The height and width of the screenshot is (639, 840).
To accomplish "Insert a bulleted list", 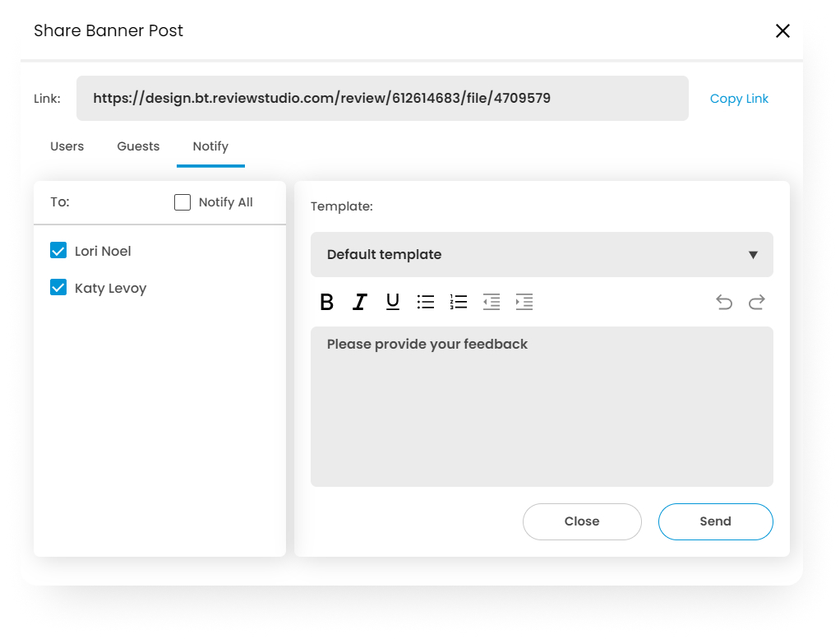I will tap(426, 303).
